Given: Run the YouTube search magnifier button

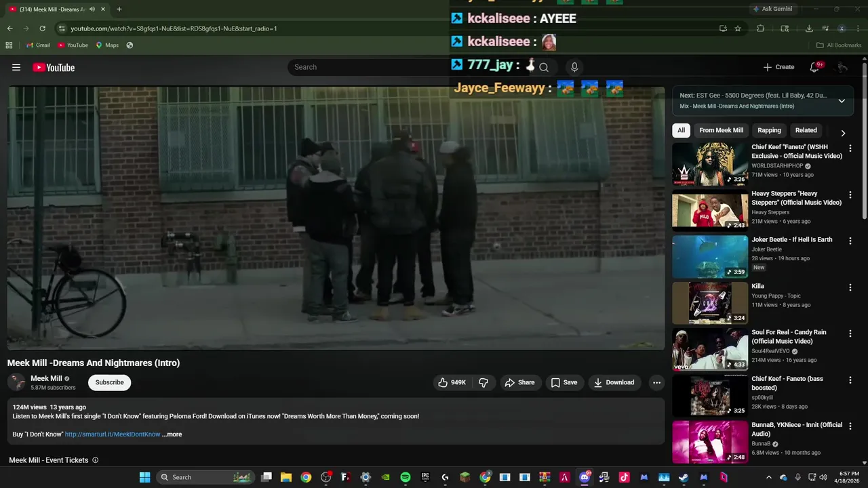Looking at the screenshot, I should (x=544, y=67).
